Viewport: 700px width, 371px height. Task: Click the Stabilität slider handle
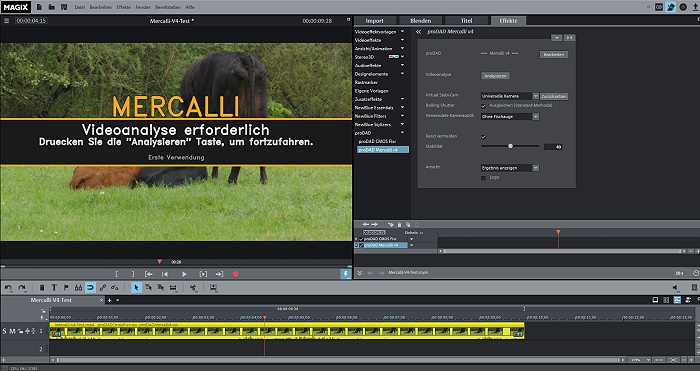510,146
